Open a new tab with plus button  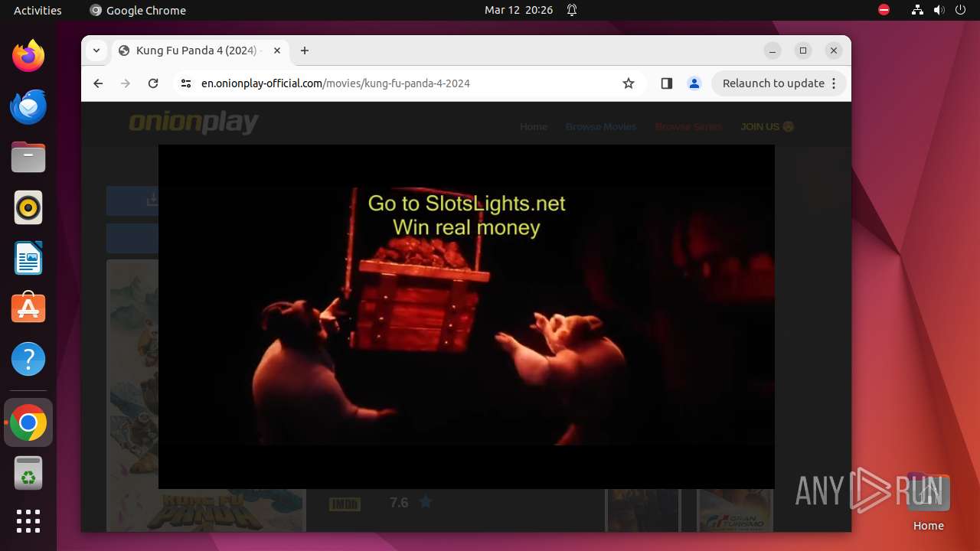click(x=305, y=51)
